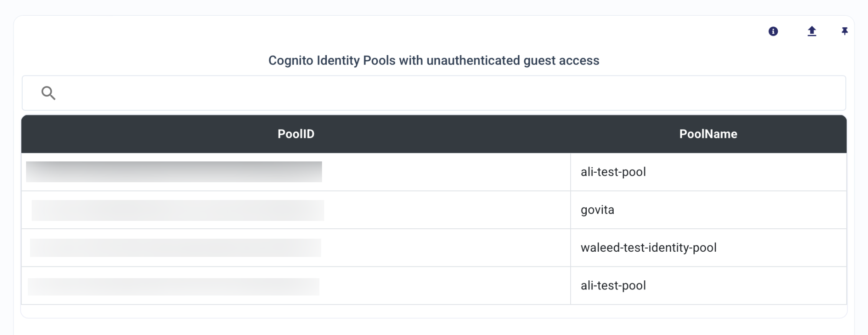Viewport: 868px width, 335px height.
Task: Focus the table search input field
Action: point(434,93)
